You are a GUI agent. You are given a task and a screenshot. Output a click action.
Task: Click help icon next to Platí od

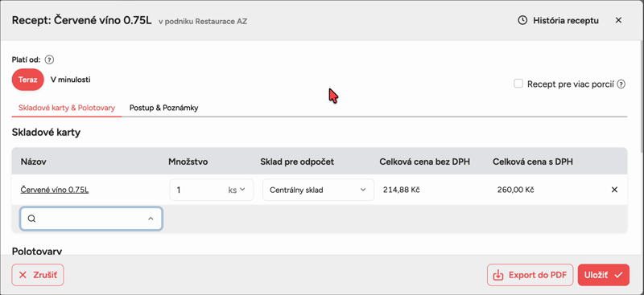[49, 60]
